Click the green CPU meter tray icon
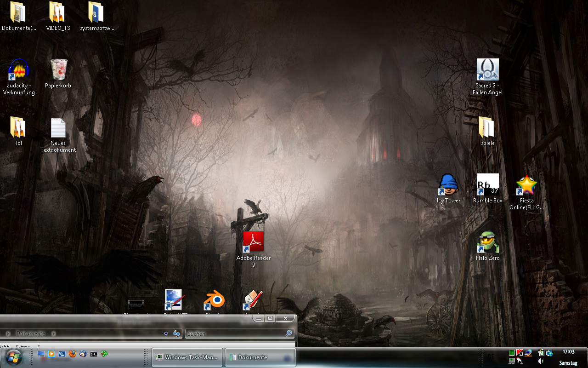 coord(512,353)
